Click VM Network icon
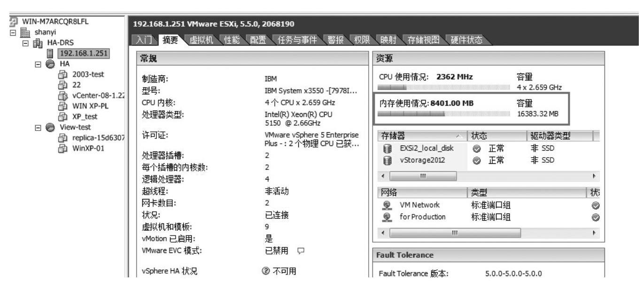Screen dimensions: 644x283 [x=388, y=205]
